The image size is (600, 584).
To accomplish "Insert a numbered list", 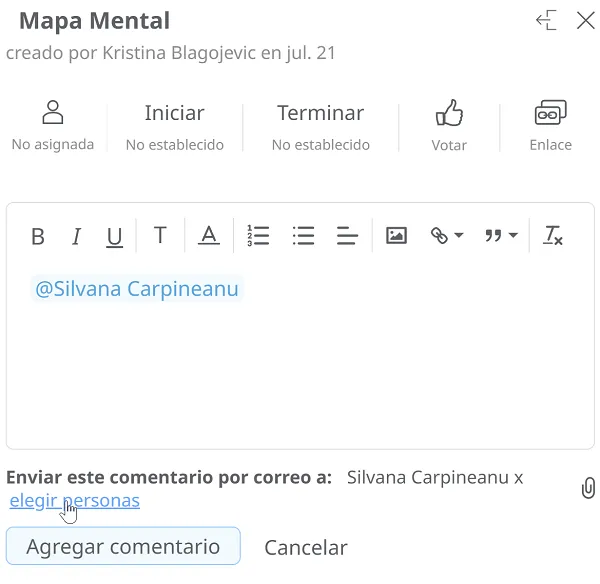I will click(258, 235).
